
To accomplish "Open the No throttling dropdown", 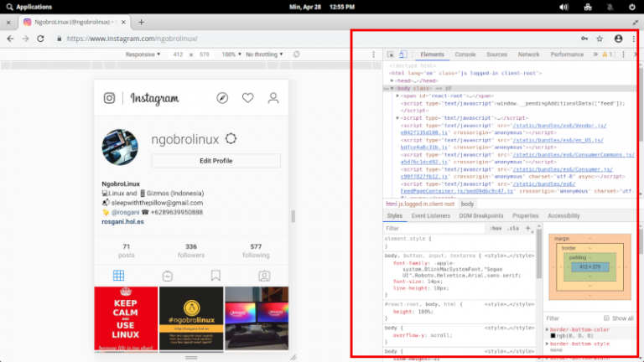I will tap(264, 54).
